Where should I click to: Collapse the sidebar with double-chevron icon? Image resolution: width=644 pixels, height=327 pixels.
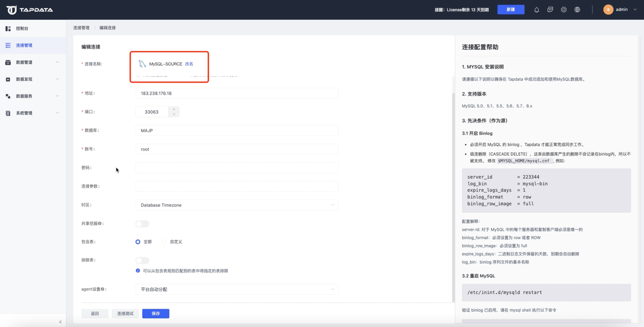pyautogui.click(x=60, y=321)
